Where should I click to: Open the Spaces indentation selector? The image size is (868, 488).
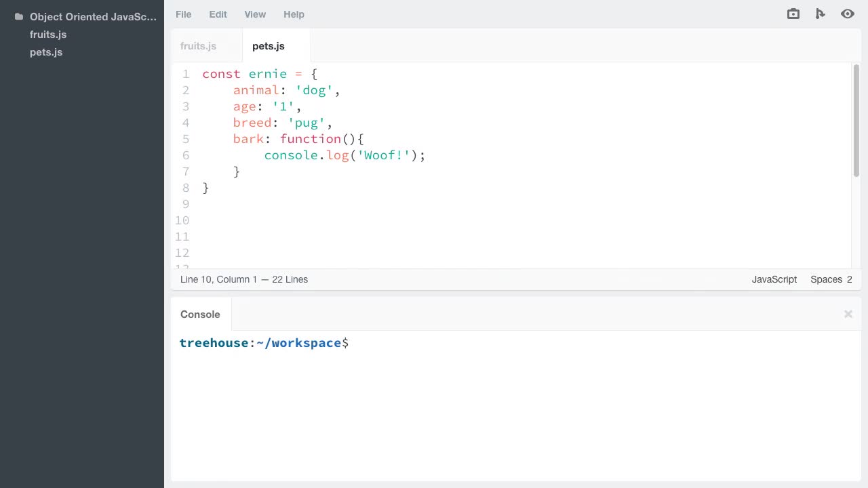click(x=827, y=279)
